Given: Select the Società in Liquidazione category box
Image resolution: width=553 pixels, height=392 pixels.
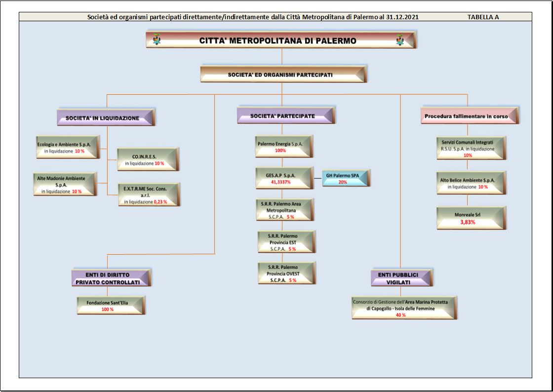Looking at the screenshot, I should pyautogui.click(x=105, y=118).
